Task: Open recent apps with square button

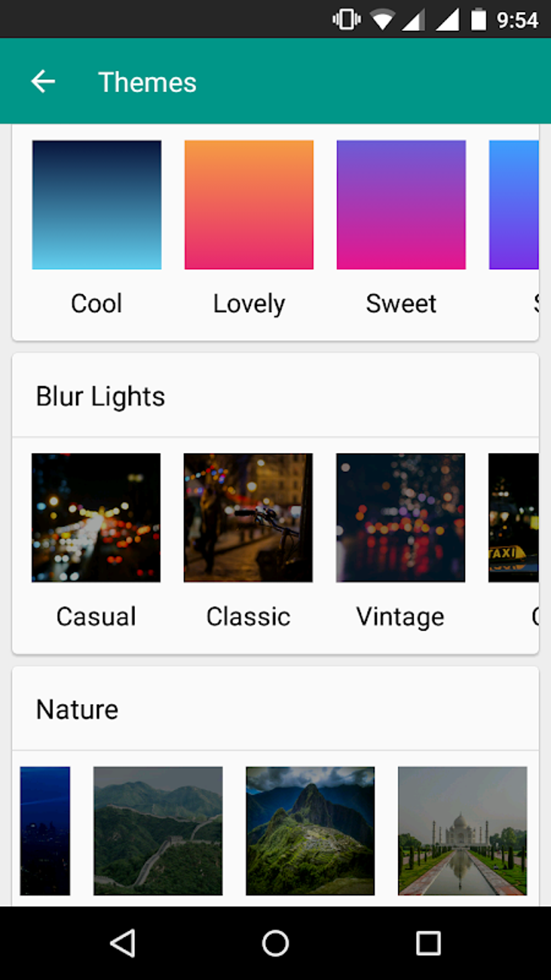Action: point(428,944)
